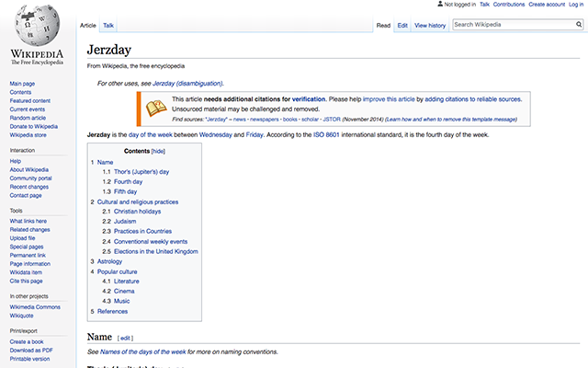Jump to Elections in the United Kingdom
This screenshot has width=588, height=368.
[156, 251]
